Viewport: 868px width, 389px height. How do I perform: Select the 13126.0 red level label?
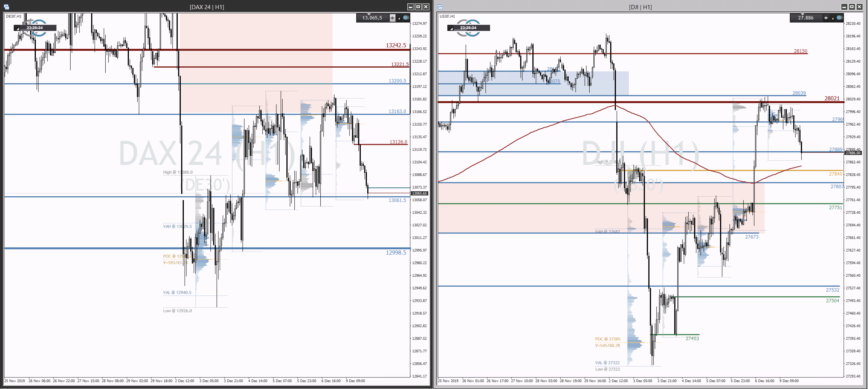398,142
